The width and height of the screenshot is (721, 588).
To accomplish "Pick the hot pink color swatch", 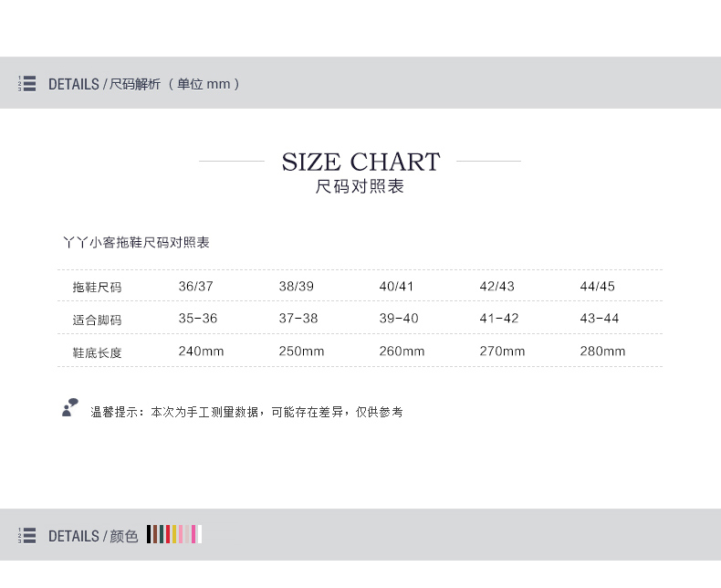I will tap(193, 534).
